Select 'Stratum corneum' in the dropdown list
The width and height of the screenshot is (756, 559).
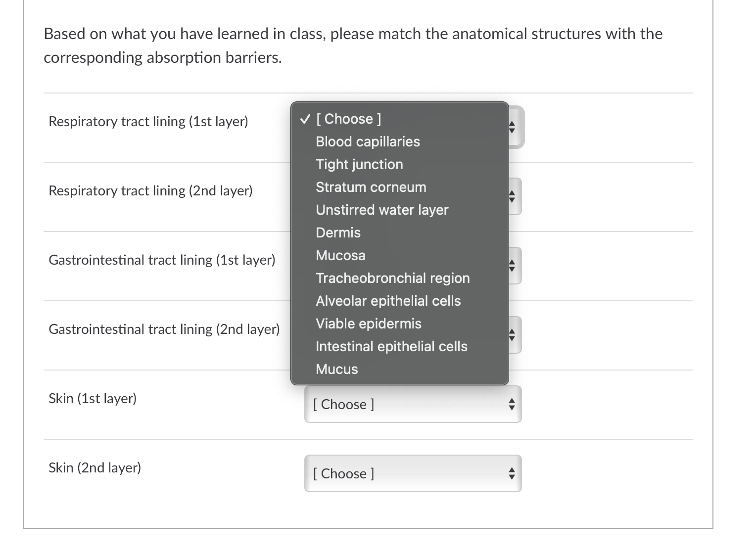pyautogui.click(x=371, y=187)
